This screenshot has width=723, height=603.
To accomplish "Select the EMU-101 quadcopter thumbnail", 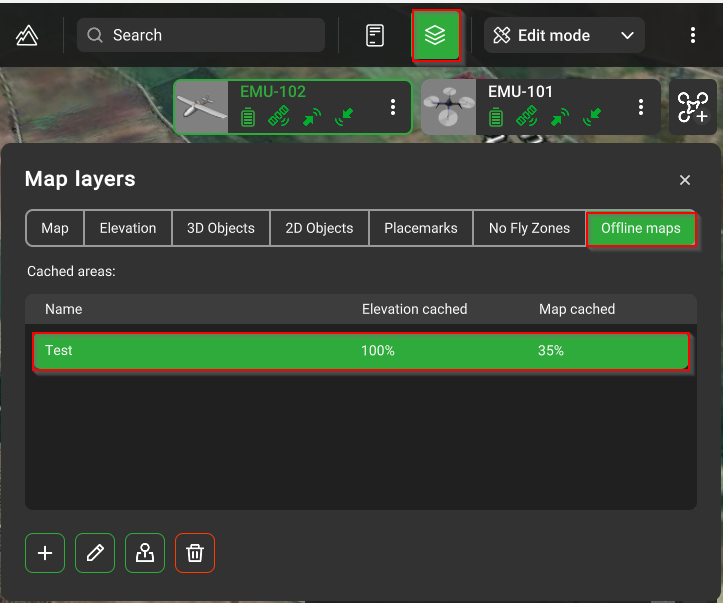I will coord(448,107).
